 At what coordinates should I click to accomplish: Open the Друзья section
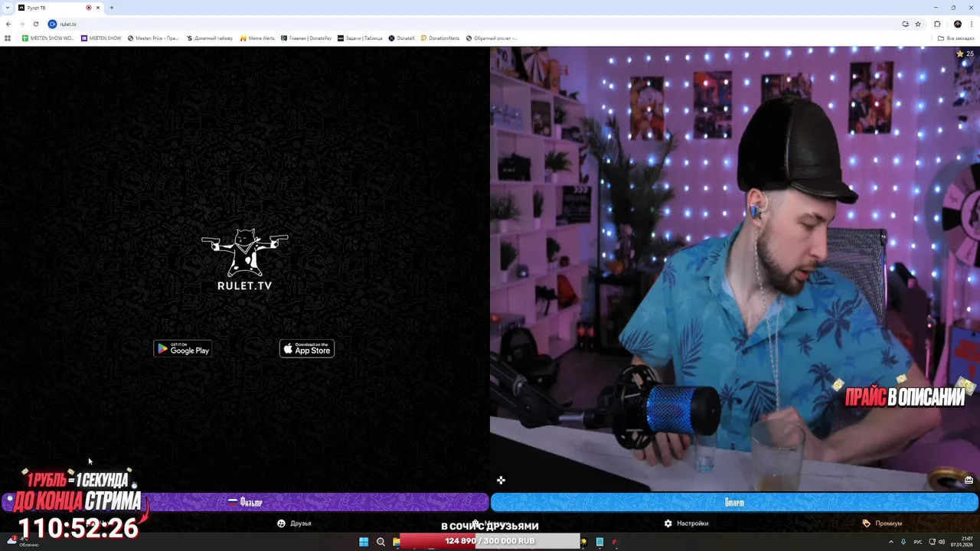[x=294, y=523]
